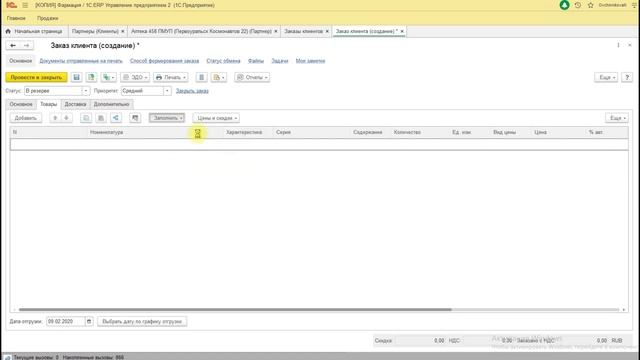Click Выбрать дату по графику отгрузки
The height and width of the screenshot is (360, 640).
(142, 322)
